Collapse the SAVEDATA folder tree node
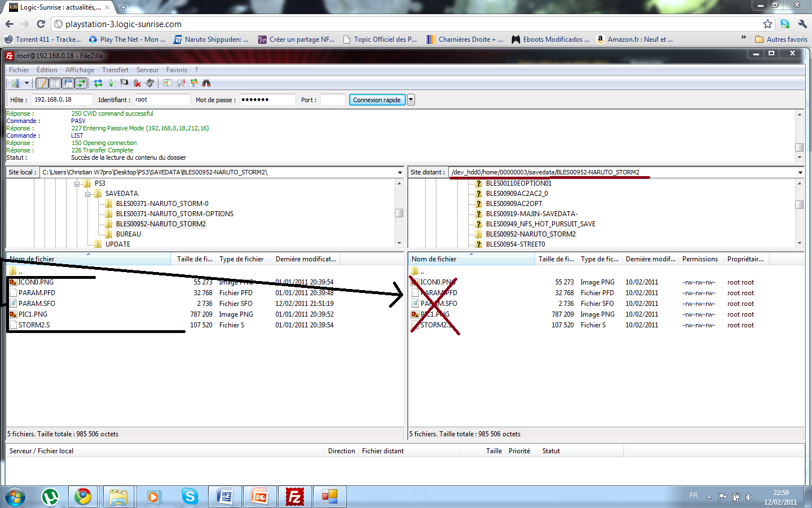The height and width of the screenshot is (508, 812). (x=88, y=194)
